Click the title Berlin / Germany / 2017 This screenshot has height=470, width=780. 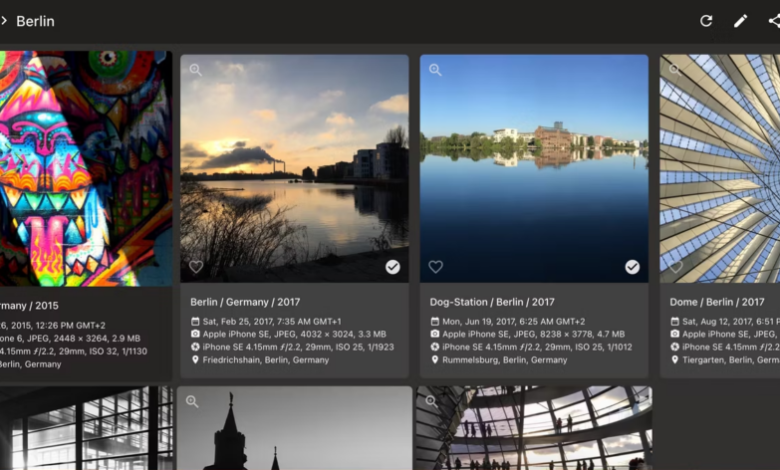coord(245,302)
